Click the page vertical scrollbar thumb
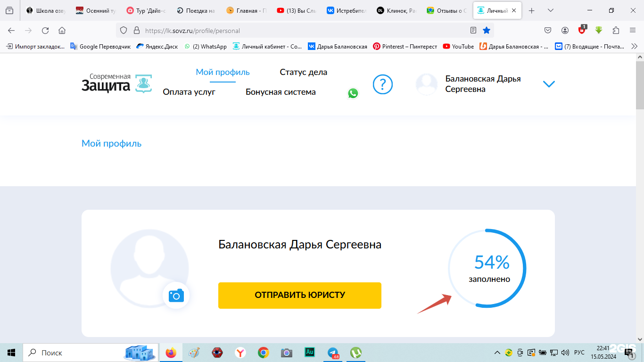The image size is (644, 362). [640, 84]
